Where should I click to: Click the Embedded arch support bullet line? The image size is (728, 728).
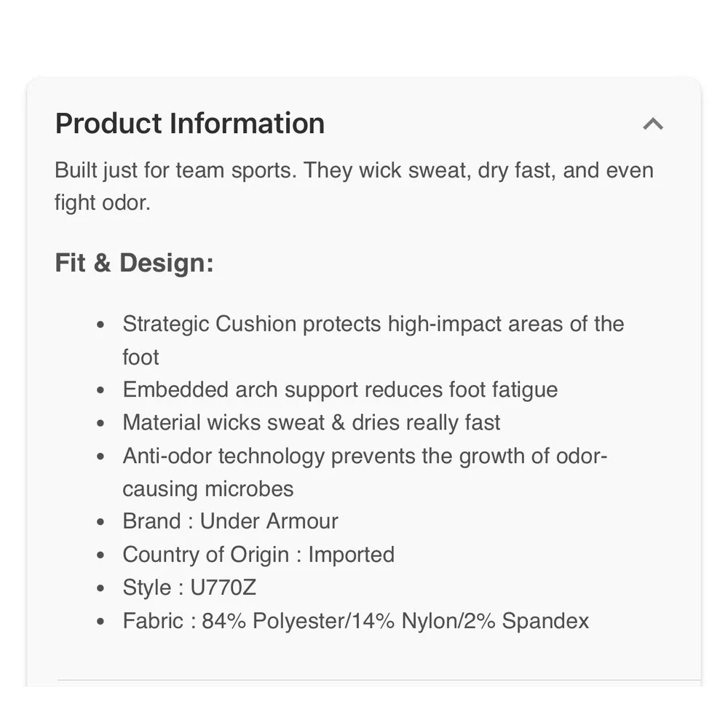pyautogui.click(x=340, y=389)
